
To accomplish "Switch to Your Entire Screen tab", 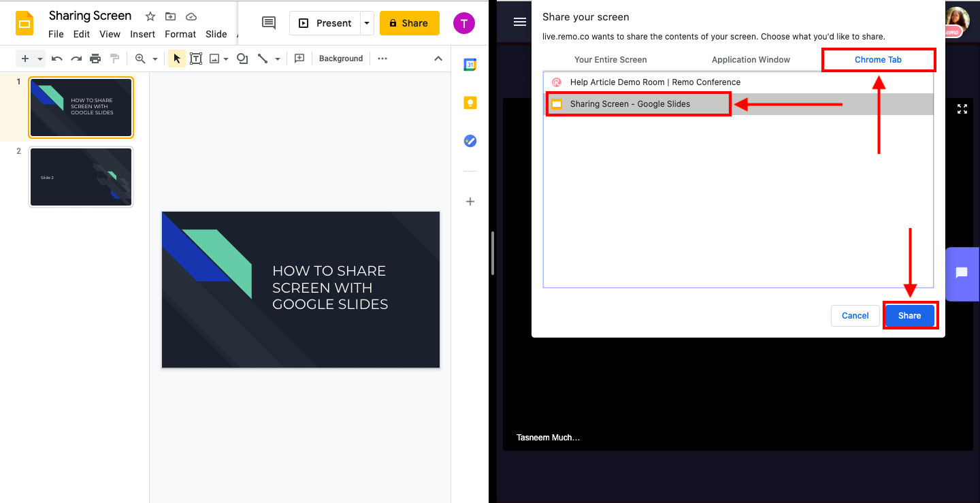I will (x=610, y=60).
